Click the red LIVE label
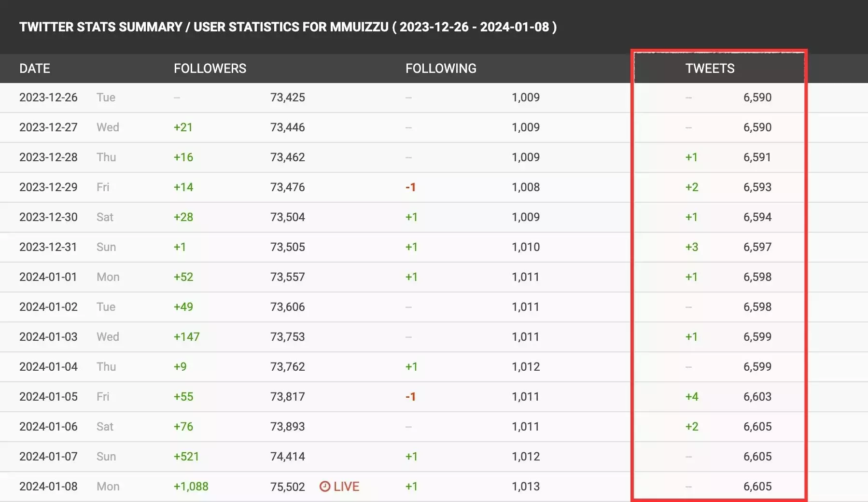Screen dimensions: 868x502 (x=346, y=486)
